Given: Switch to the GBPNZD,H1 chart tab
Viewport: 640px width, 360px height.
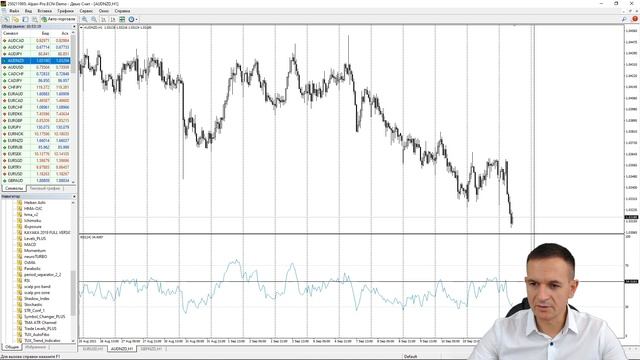Looking at the screenshot, I should click(x=151, y=349).
